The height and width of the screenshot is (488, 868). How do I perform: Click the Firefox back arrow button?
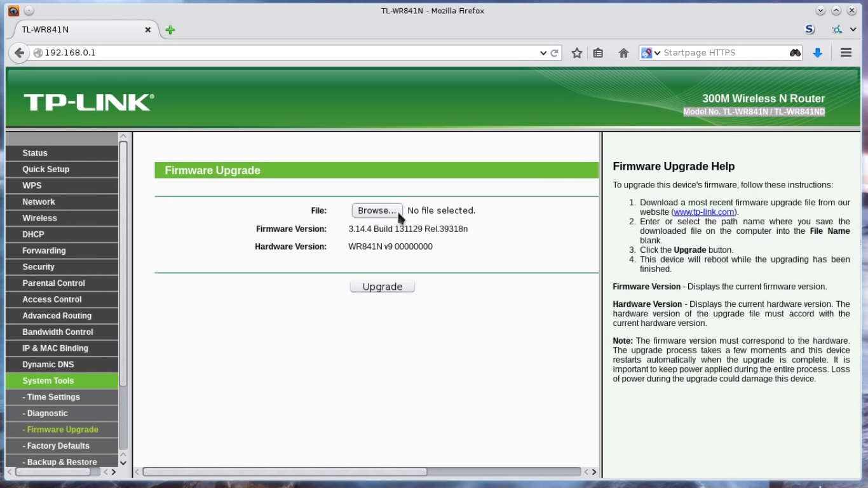tap(19, 53)
